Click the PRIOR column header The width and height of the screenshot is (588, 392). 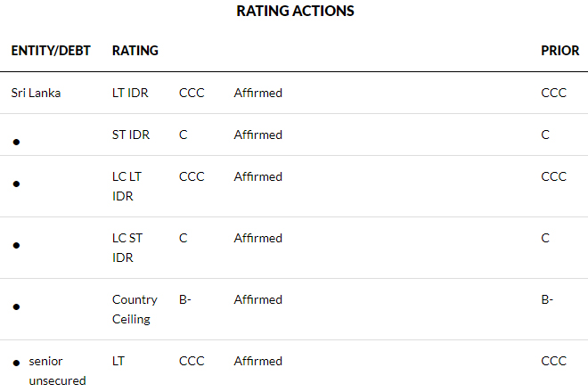coord(559,51)
